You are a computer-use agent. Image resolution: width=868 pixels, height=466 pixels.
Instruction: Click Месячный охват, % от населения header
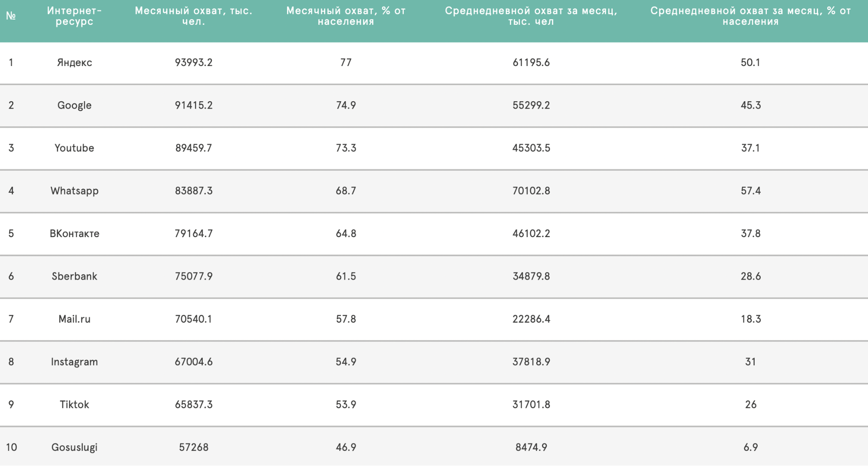[346, 16]
